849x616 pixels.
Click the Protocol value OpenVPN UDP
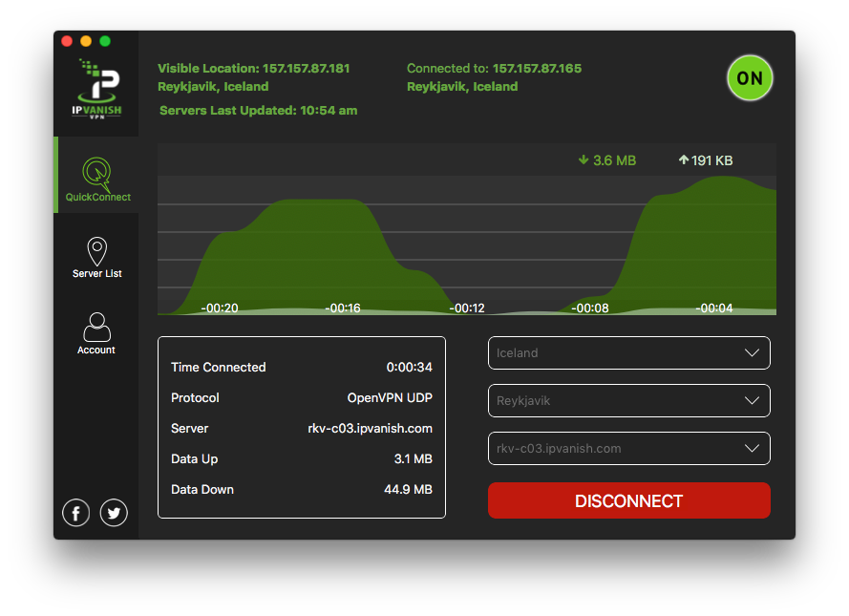[x=390, y=398]
